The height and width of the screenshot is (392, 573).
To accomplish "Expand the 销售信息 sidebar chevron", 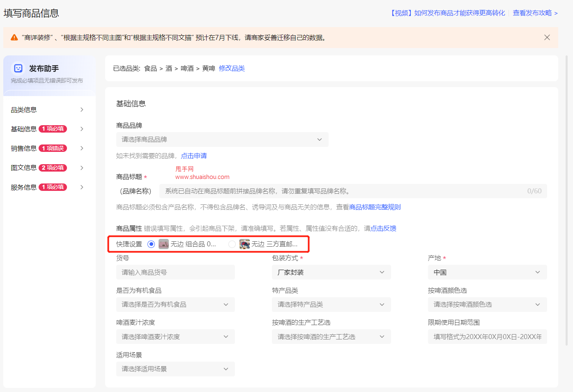I will 82,148.
